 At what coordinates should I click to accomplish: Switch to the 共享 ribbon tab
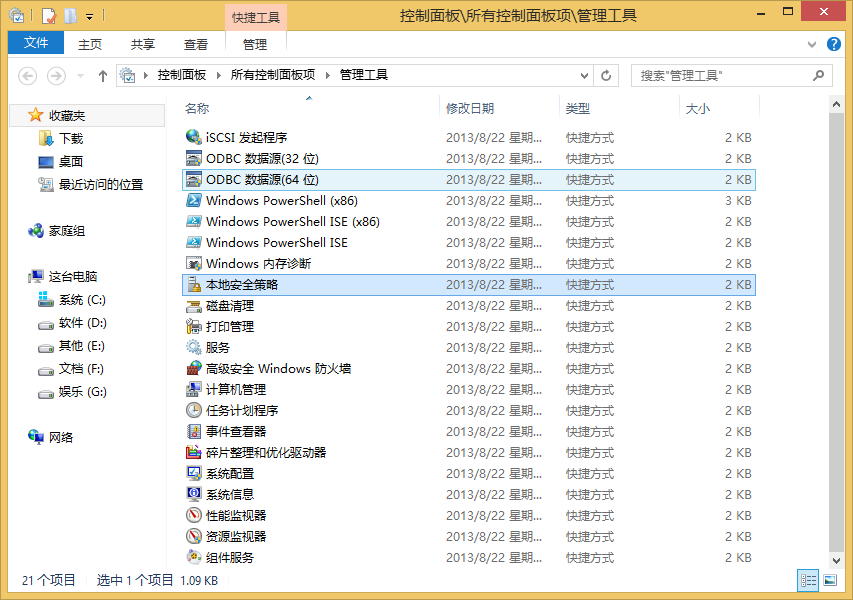tap(143, 44)
